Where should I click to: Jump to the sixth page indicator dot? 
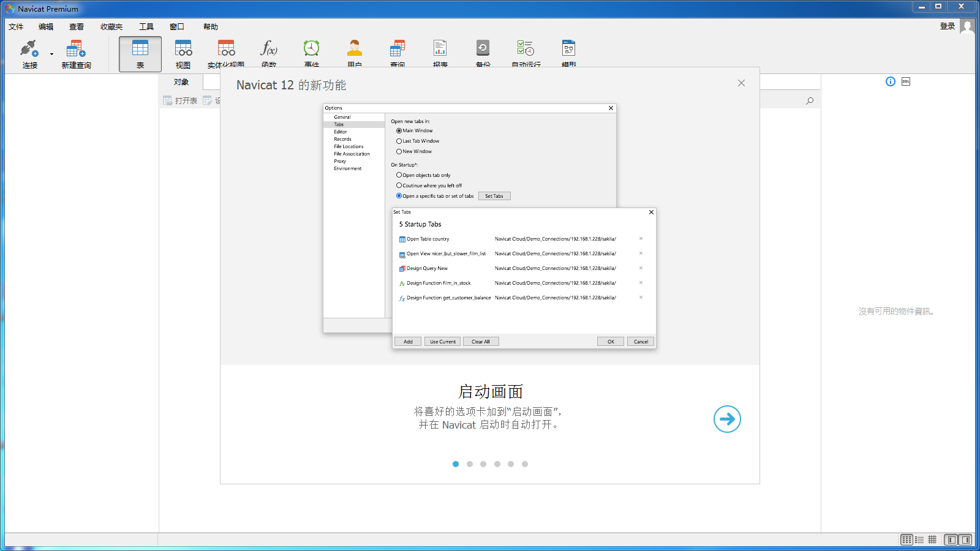[525, 464]
